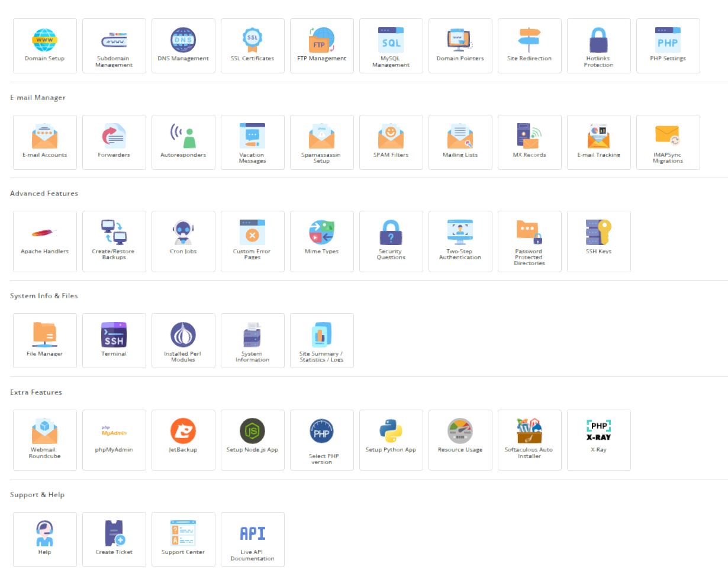This screenshot has width=728, height=570.
Task: Open SSH Keys
Action: (x=599, y=241)
